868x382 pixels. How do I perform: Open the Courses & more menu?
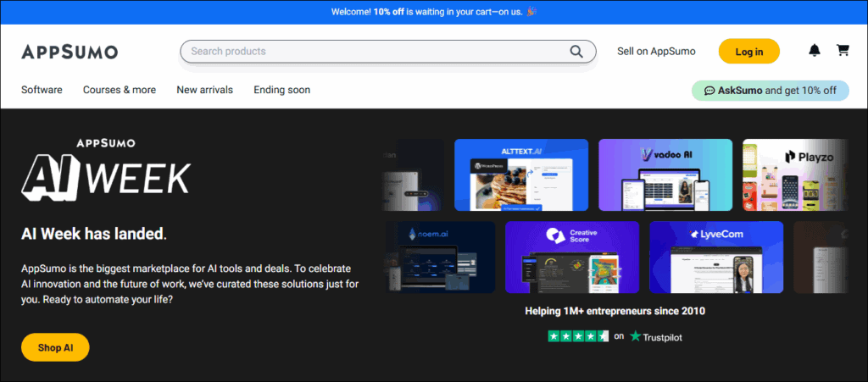pyautogui.click(x=120, y=90)
